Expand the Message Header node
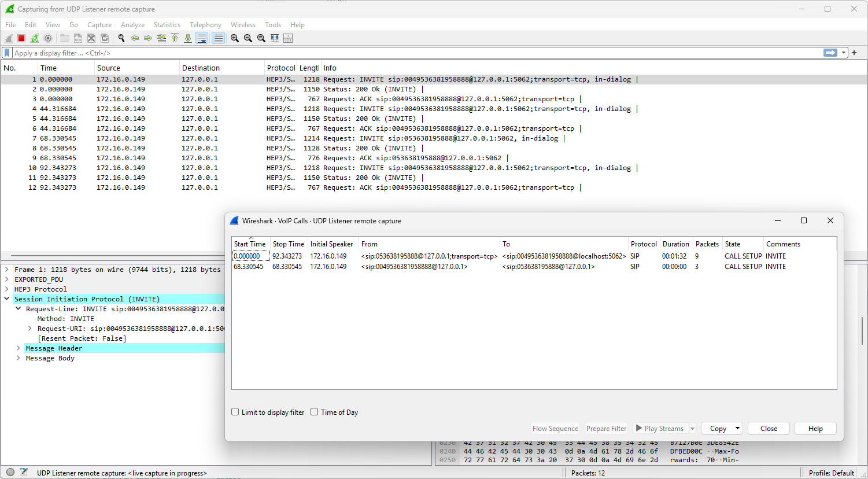The width and height of the screenshot is (868, 479). pos(18,348)
